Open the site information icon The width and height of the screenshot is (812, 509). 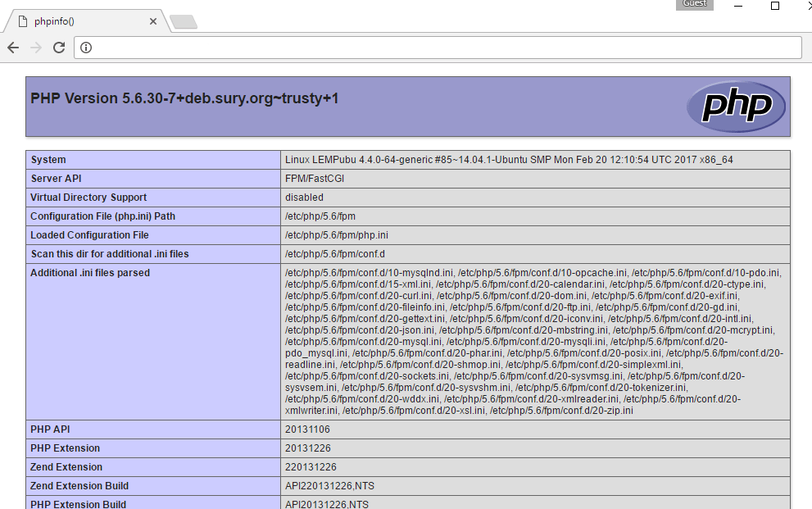[86, 48]
